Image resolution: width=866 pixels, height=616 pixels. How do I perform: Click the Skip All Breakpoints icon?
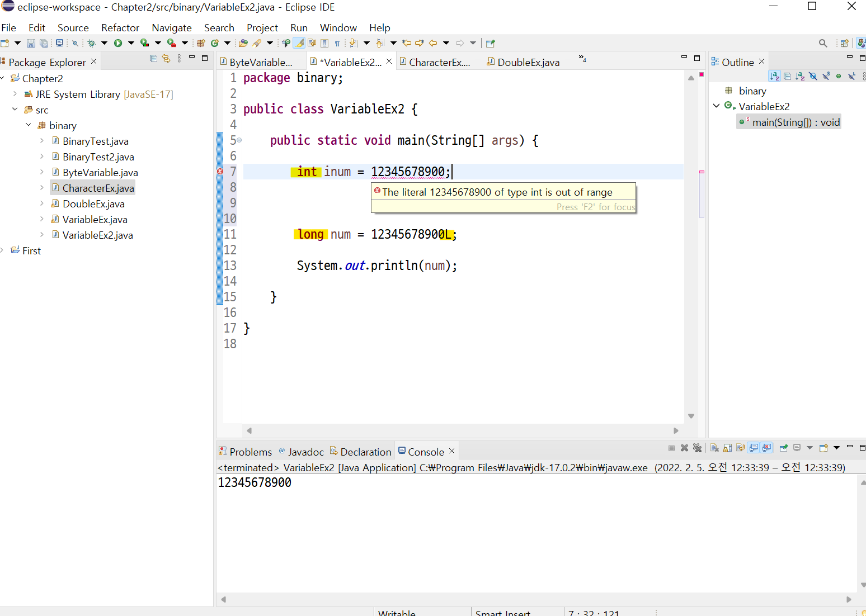coord(75,43)
